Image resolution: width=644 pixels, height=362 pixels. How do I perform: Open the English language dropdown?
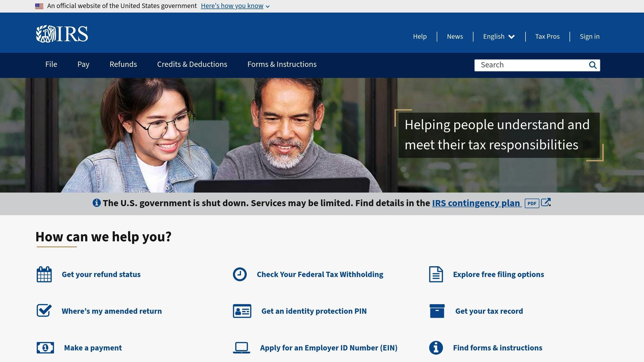(x=498, y=36)
